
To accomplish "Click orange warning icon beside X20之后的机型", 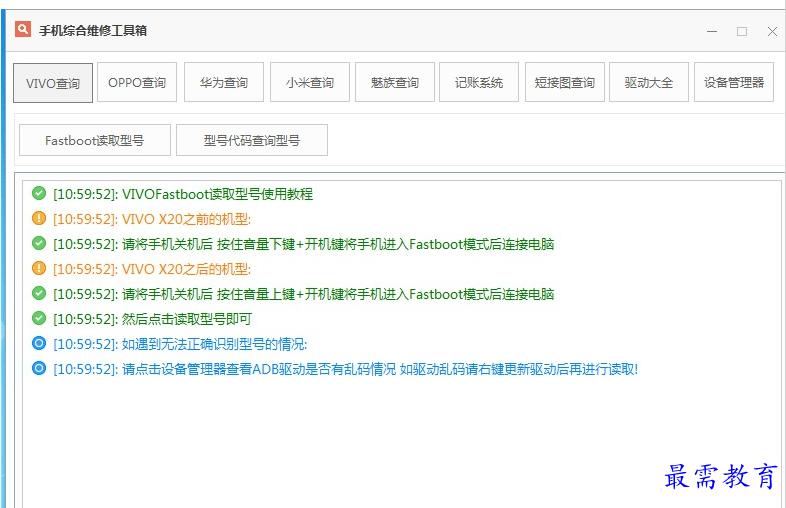I will coord(39,268).
